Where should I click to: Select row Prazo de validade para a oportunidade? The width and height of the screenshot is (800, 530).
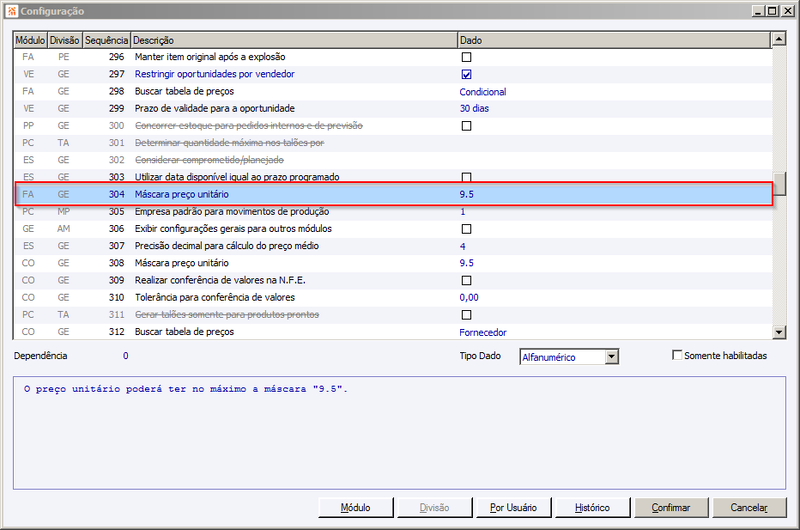(x=393, y=109)
